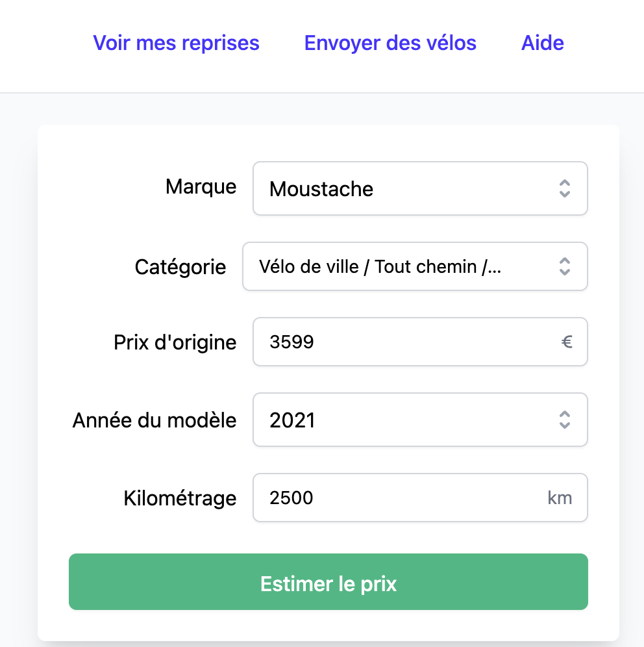The width and height of the screenshot is (644, 647).
Task: Click the chevron icon beside 2021
Action: pyautogui.click(x=564, y=420)
